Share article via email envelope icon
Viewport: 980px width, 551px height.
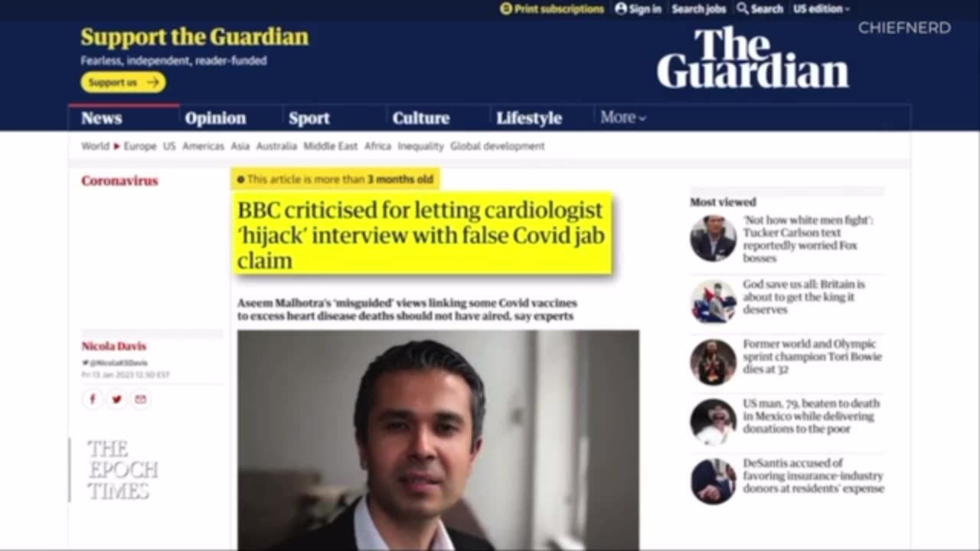point(140,399)
